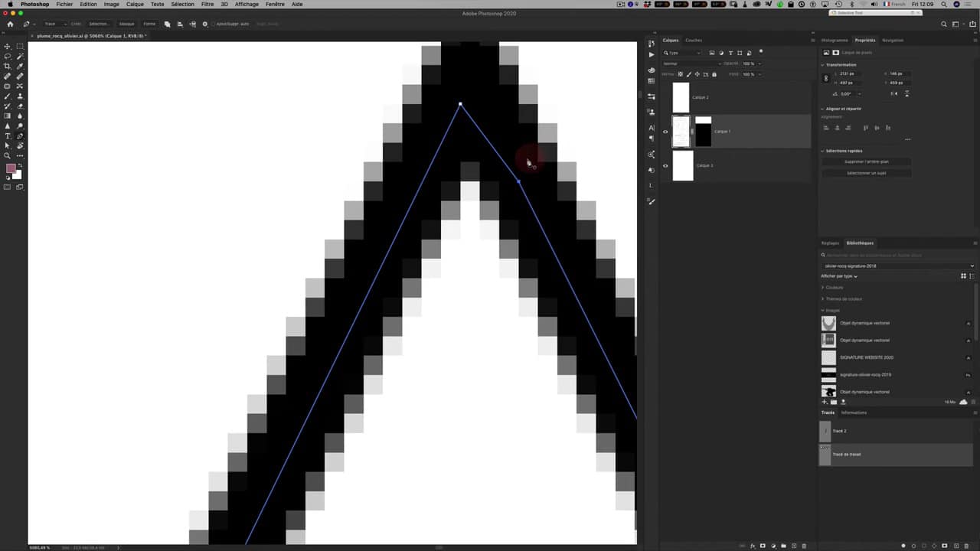Click the trash icon in Tracés panel
This screenshot has height=551, width=980.
click(966, 546)
